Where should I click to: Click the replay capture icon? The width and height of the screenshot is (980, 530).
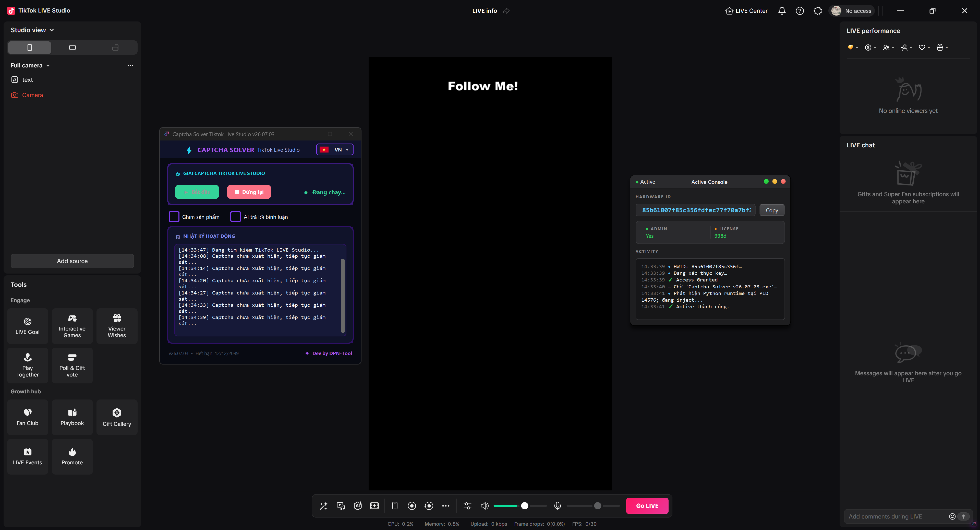[429, 506]
